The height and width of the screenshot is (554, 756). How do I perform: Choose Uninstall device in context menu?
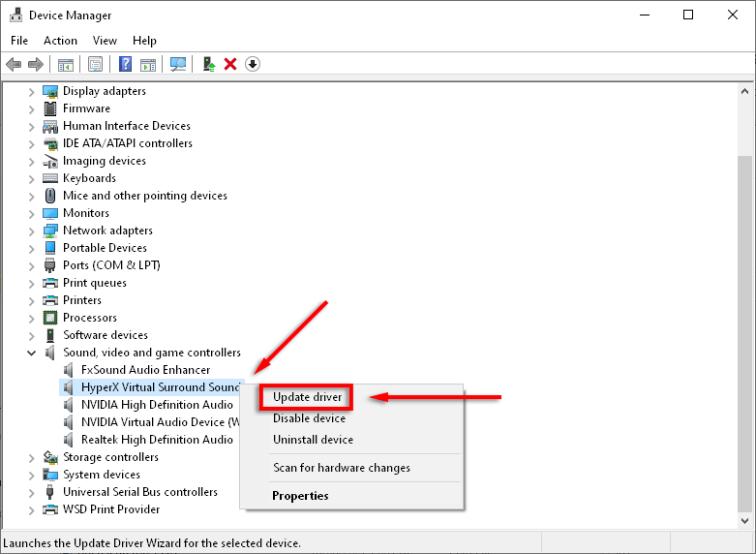(313, 440)
